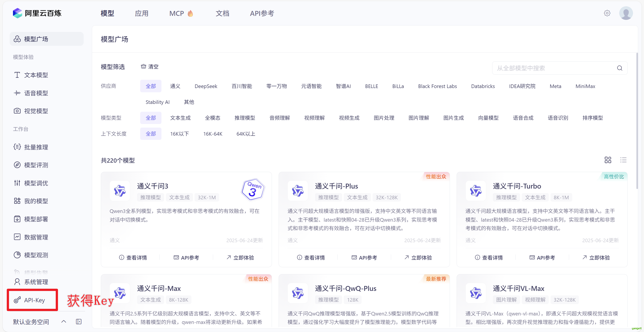Switch to the 文档 top tab

tap(222, 13)
